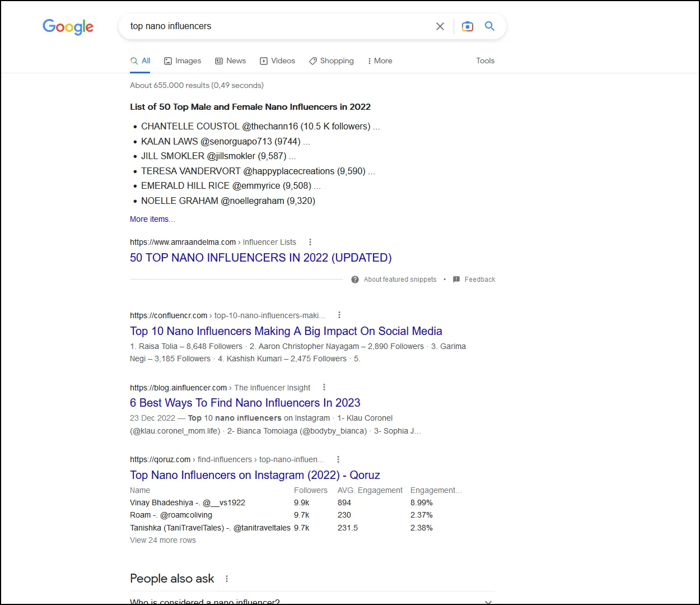Open the Top Nano Influencers Qoruz link

coord(255,474)
